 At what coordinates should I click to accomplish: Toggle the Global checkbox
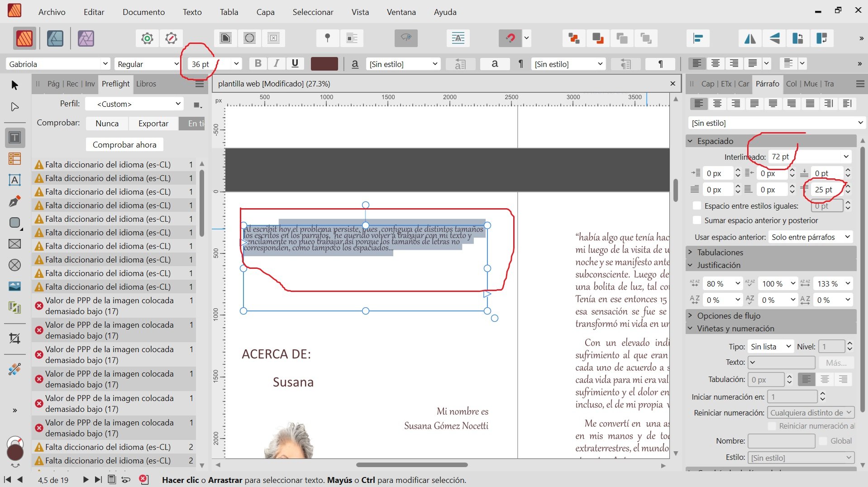(x=823, y=441)
